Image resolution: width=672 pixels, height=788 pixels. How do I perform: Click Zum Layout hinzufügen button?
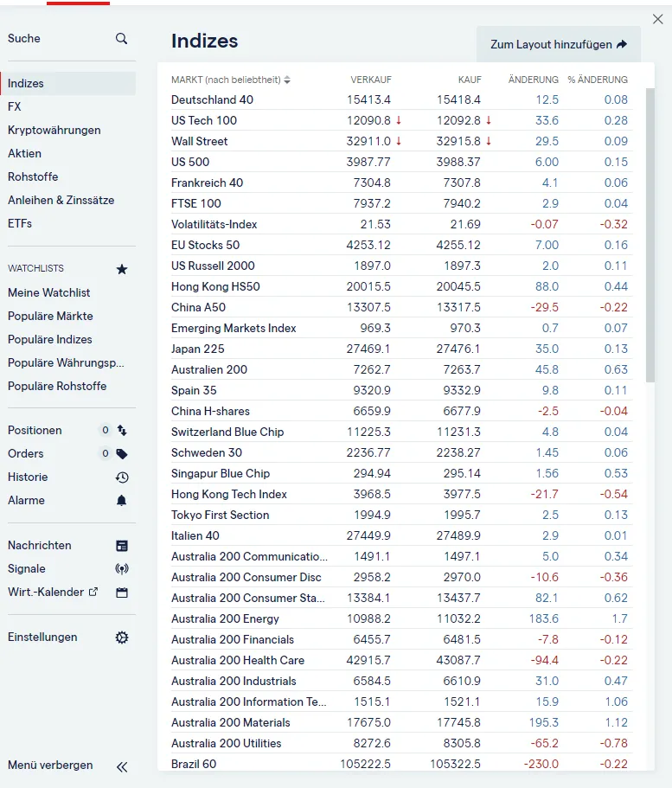click(558, 44)
